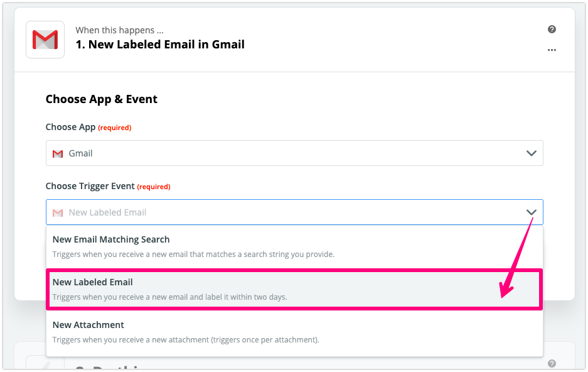Collapse the Choose Trigger Event dropdown chevron
The width and height of the screenshot is (588, 372).
coord(531,212)
